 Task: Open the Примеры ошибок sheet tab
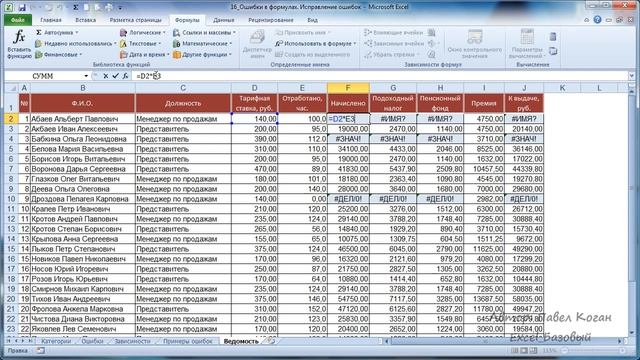(188, 341)
